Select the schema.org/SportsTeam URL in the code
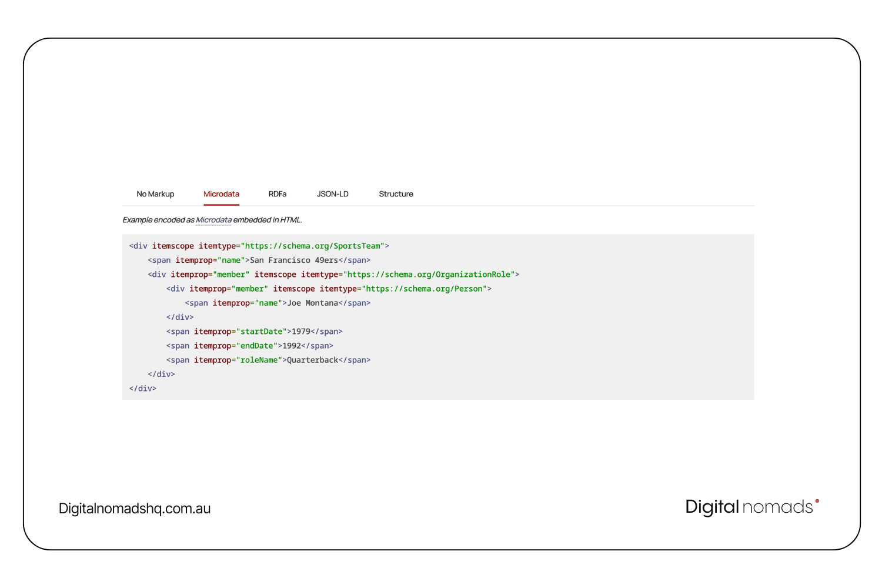 tap(315, 246)
